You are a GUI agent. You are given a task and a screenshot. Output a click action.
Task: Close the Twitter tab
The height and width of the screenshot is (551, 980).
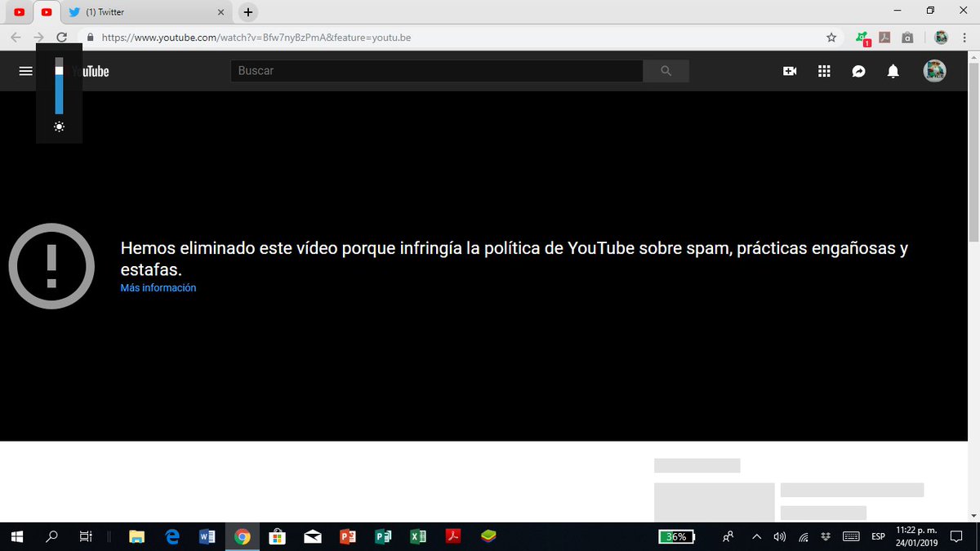(220, 12)
